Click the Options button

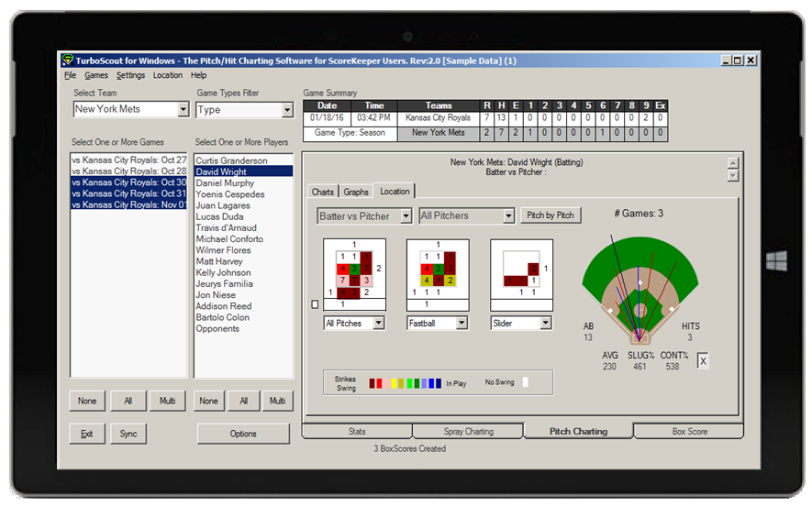243,434
